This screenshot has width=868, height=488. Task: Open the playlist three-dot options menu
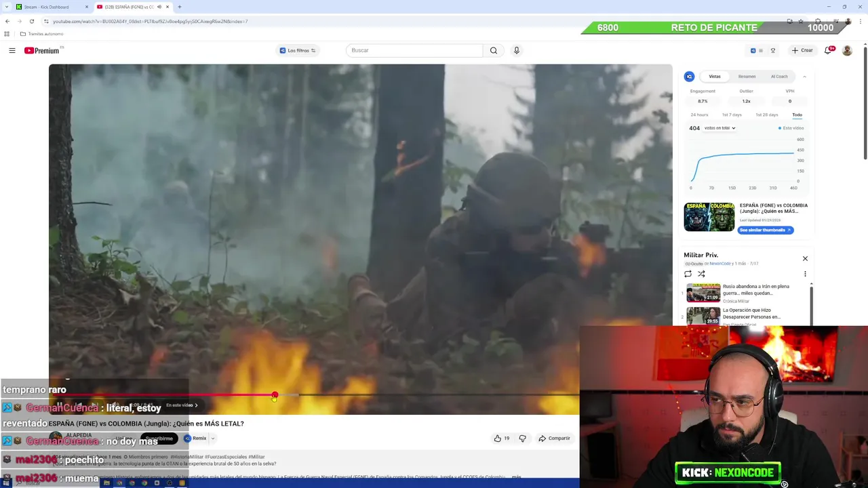(x=805, y=274)
